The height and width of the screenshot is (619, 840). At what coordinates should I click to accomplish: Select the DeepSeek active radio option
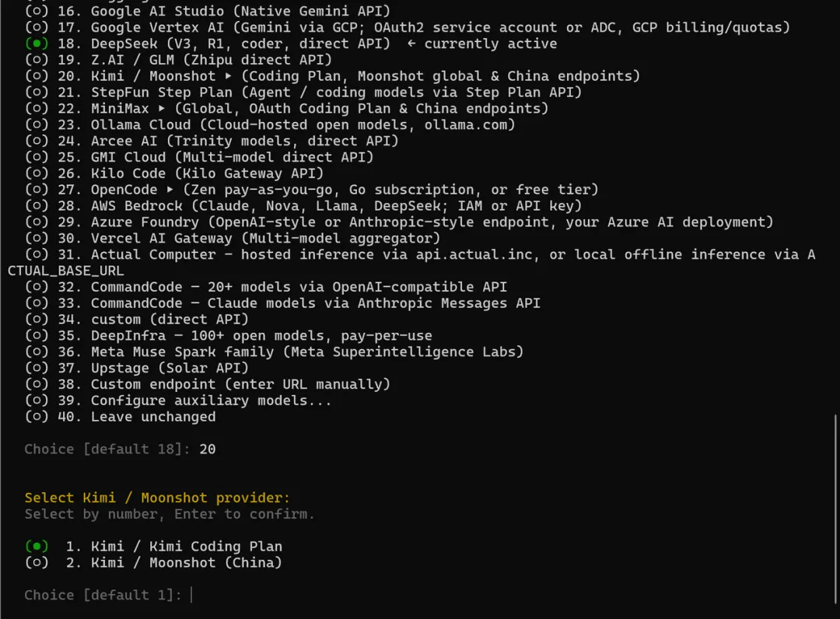click(37, 44)
